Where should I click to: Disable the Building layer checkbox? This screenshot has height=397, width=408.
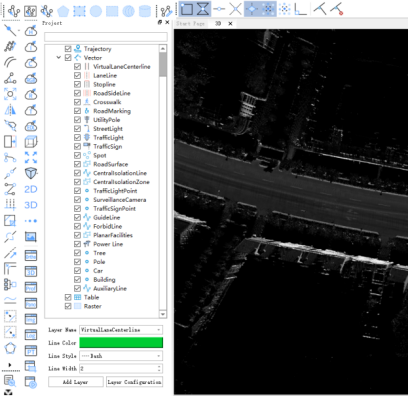point(77,279)
